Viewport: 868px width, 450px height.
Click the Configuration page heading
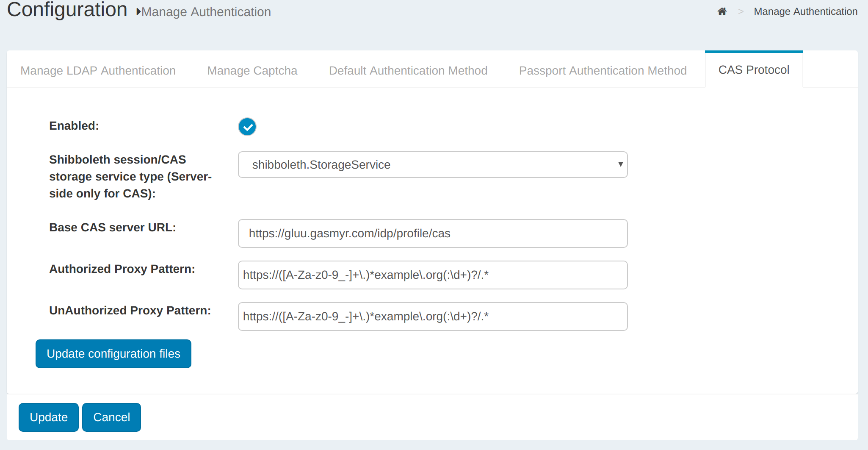67,10
